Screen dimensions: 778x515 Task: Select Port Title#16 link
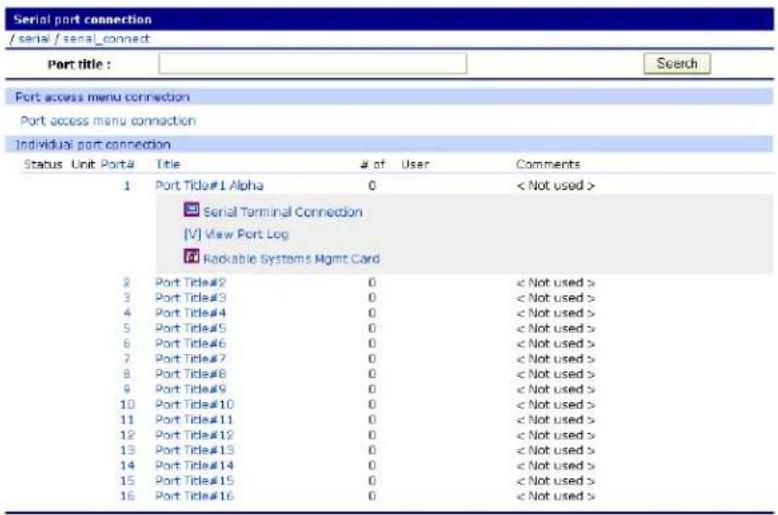click(x=194, y=496)
